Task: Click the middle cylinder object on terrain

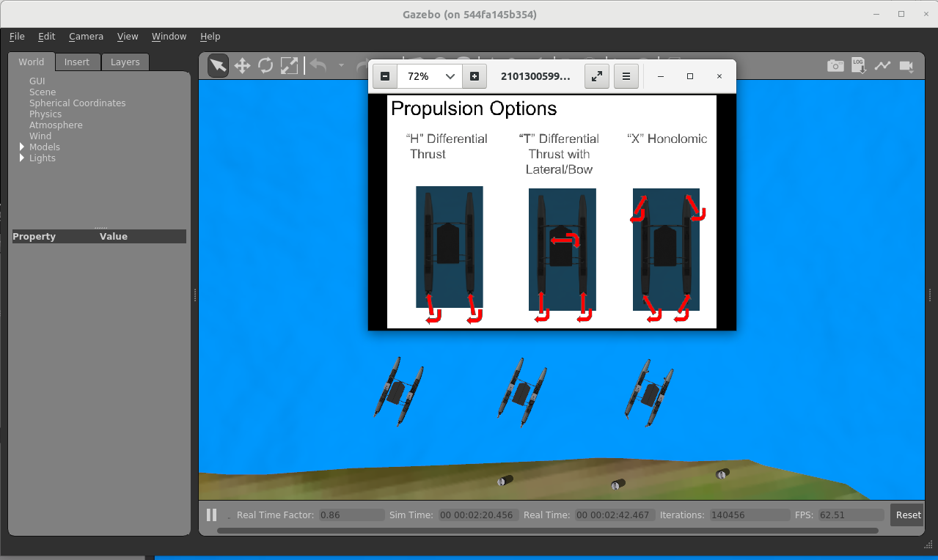Action: tap(618, 484)
